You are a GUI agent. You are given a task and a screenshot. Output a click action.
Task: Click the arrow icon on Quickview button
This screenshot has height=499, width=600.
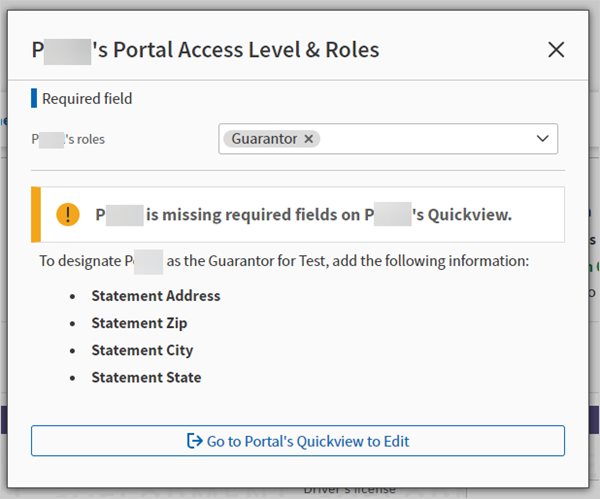point(195,441)
